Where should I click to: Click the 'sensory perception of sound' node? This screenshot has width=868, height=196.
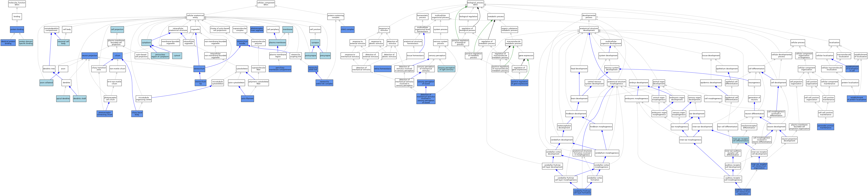click(x=426, y=83)
